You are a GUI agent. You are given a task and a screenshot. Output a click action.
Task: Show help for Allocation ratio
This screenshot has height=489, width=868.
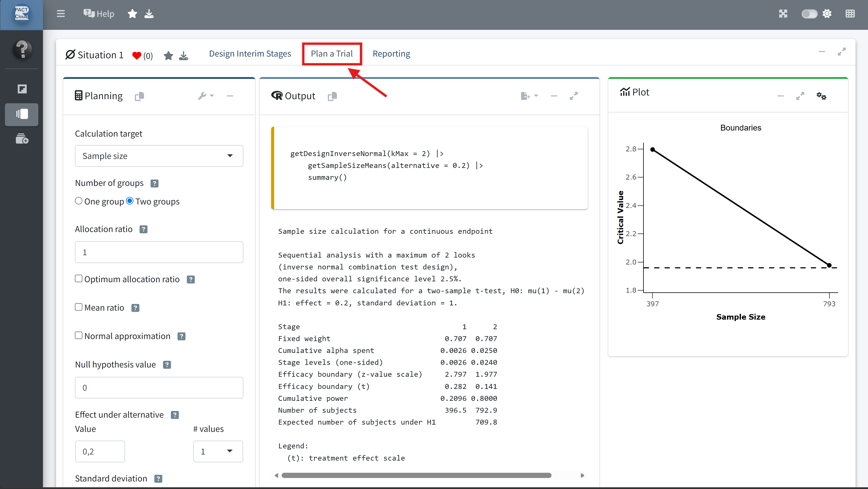[143, 229]
